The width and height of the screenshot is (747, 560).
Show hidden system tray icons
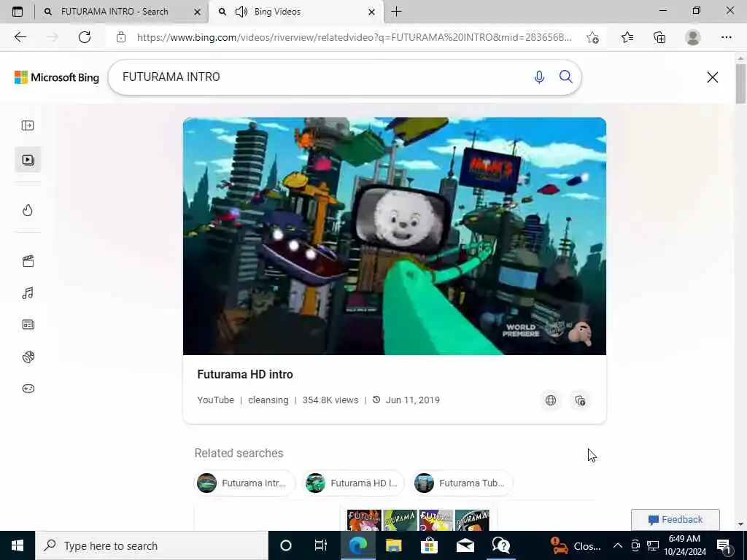click(x=617, y=545)
